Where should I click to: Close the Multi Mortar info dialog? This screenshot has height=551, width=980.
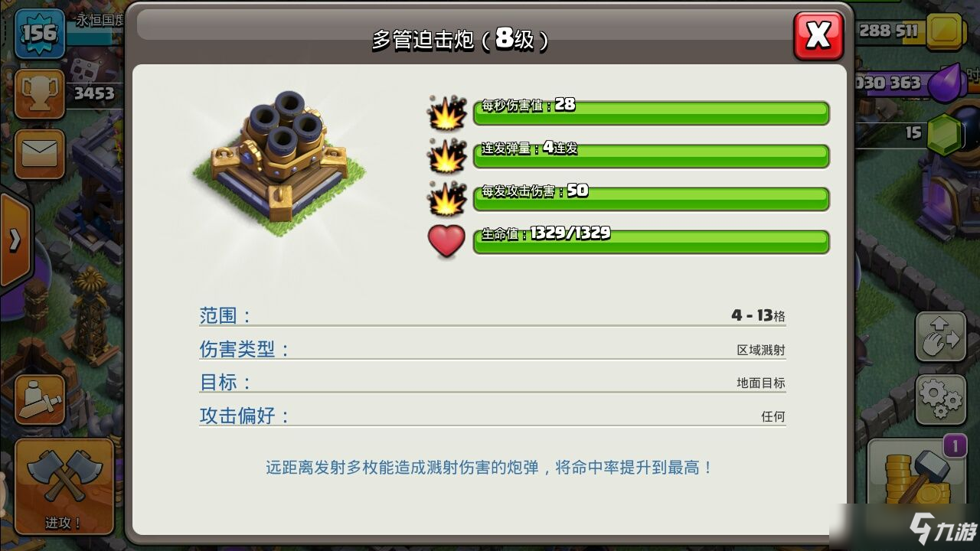(818, 35)
